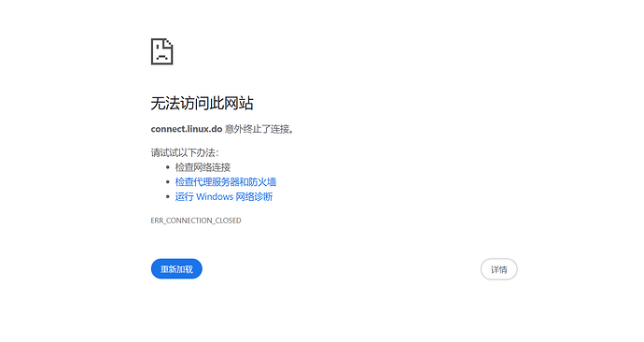
Task: Click the sad page error icon
Action: point(162,51)
